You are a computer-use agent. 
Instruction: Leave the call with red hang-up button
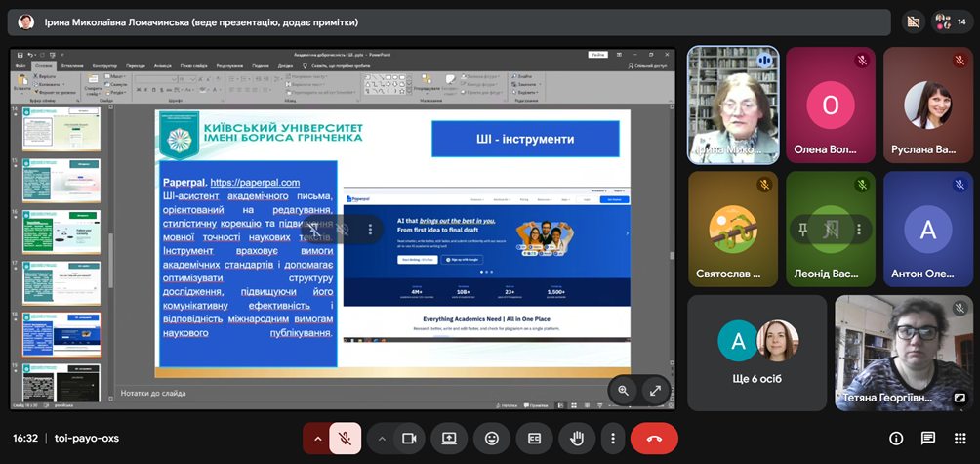pyautogui.click(x=654, y=439)
